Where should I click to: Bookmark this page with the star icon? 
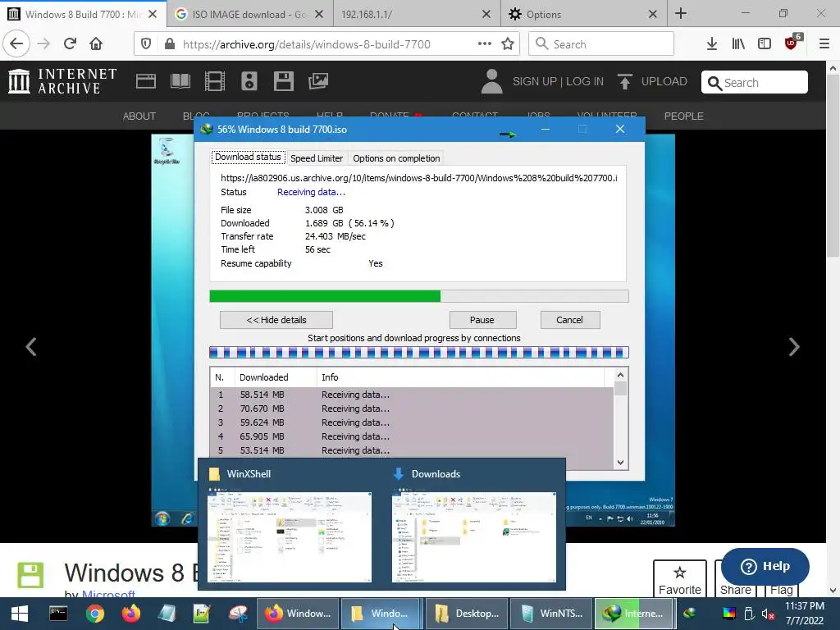click(x=507, y=44)
